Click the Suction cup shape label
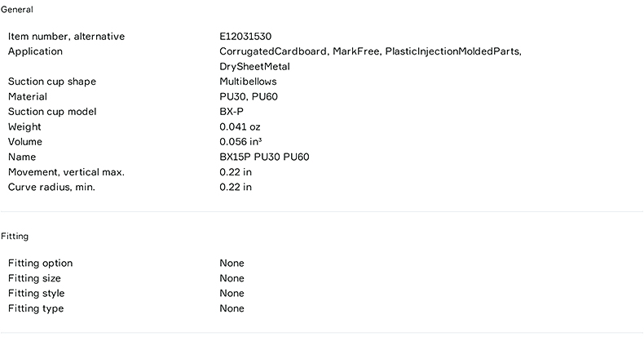 point(52,82)
